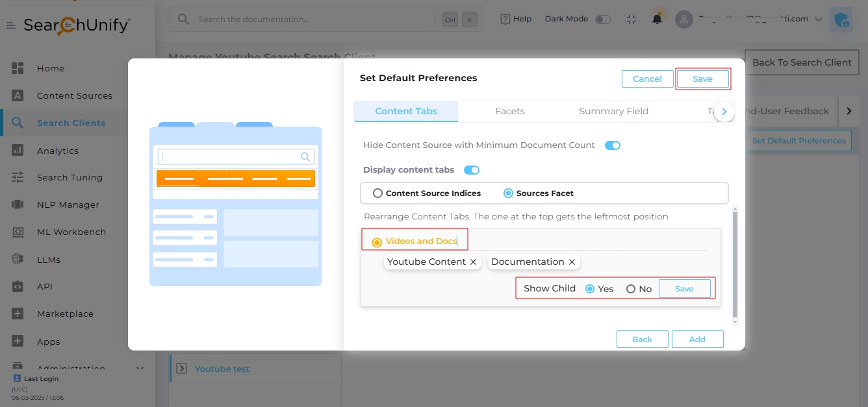Toggle Hide Content Source with Minimum Document Count

pyautogui.click(x=612, y=145)
